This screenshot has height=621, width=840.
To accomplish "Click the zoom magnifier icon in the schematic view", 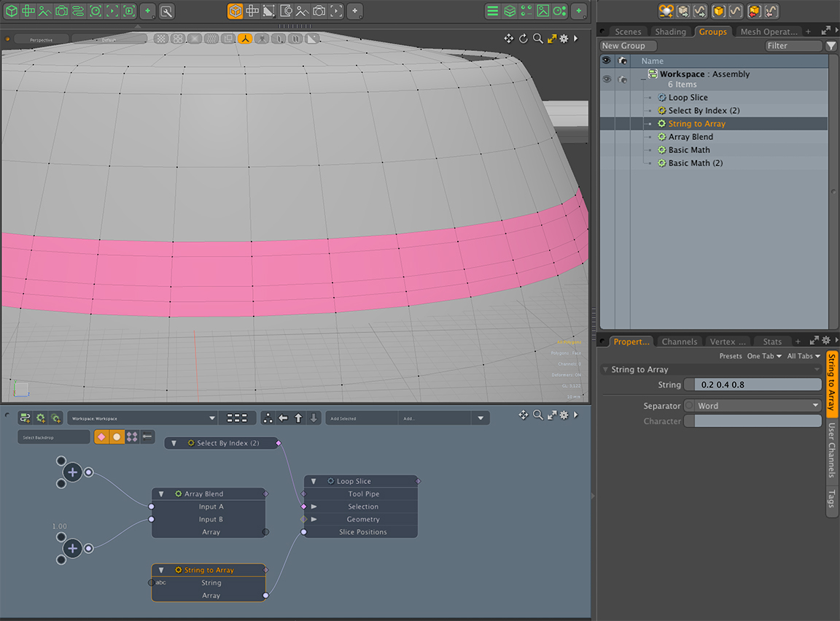I will 537,415.
